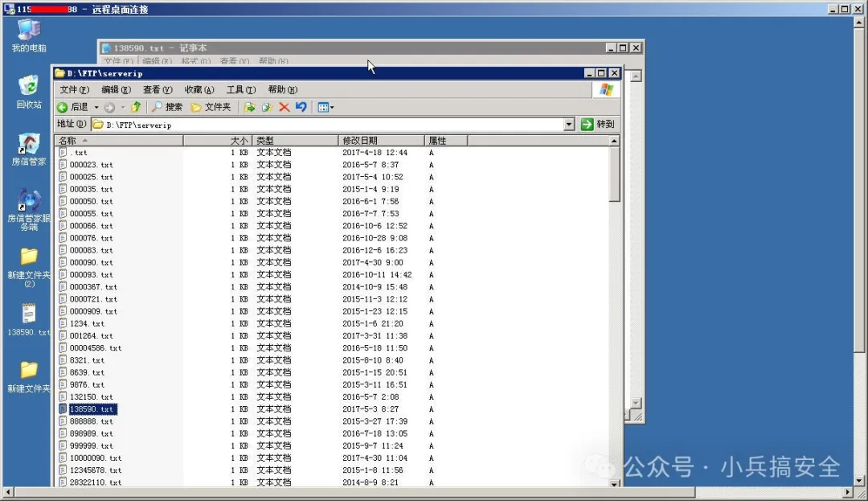Click the Back (后退) navigation button
868x501 pixels.
[x=73, y=107]
